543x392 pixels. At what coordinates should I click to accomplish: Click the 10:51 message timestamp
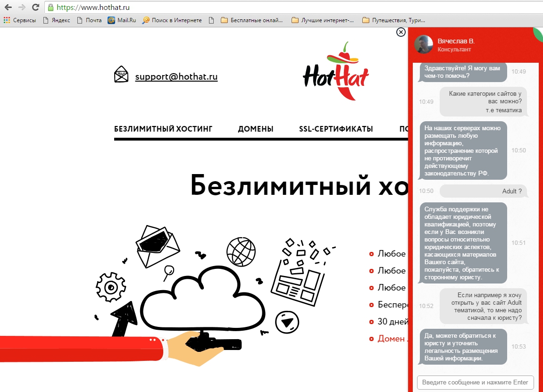[x=518, y=243]
